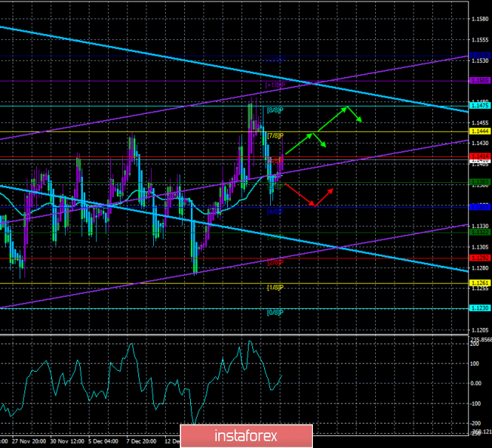Click the -100 value on the oscillator scale
The width and height of the screenshot is (492, 448).
tap(474, 404)
